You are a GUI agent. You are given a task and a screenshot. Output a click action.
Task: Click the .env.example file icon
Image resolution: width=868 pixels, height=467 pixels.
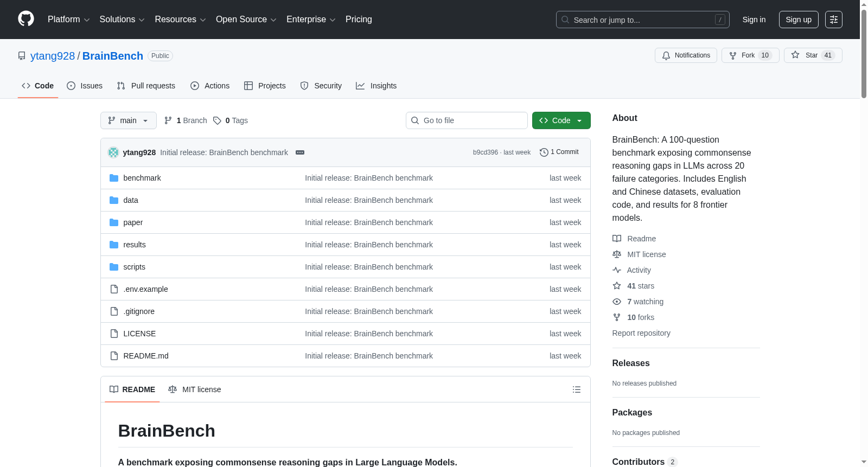[114, 289]
